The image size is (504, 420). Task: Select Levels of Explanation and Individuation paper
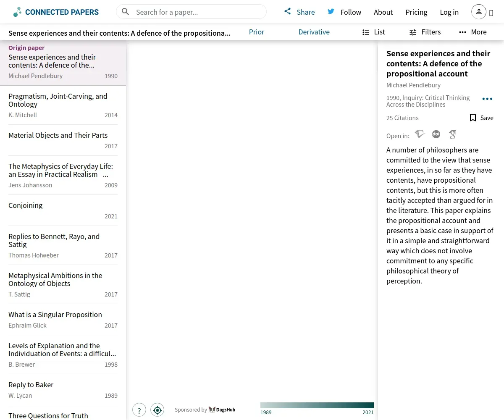(63, 354)
